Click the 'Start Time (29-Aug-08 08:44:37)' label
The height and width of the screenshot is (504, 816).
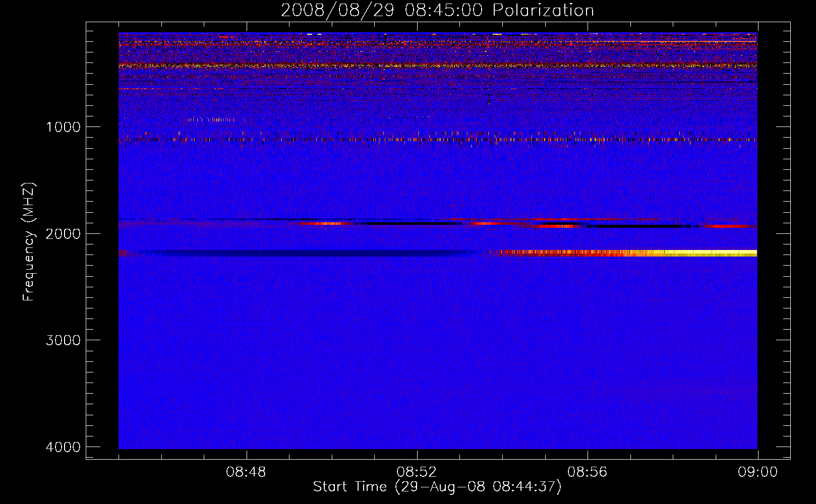pyautogui.click(x=437, y=487)
